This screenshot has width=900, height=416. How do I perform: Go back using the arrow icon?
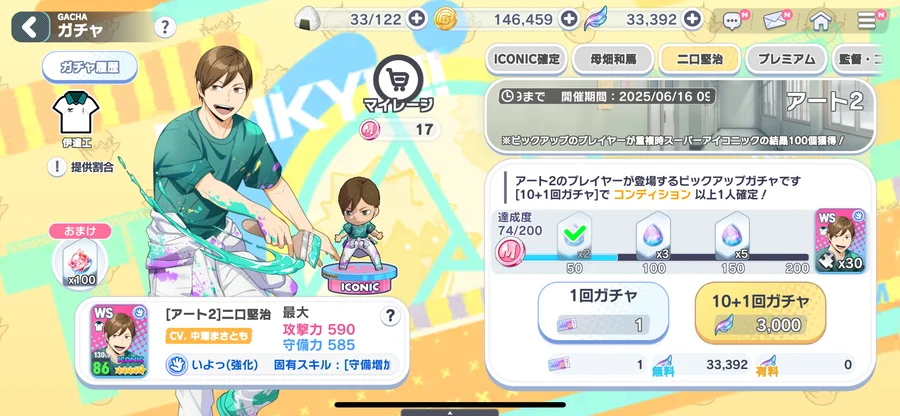click(x=30, y=27)
